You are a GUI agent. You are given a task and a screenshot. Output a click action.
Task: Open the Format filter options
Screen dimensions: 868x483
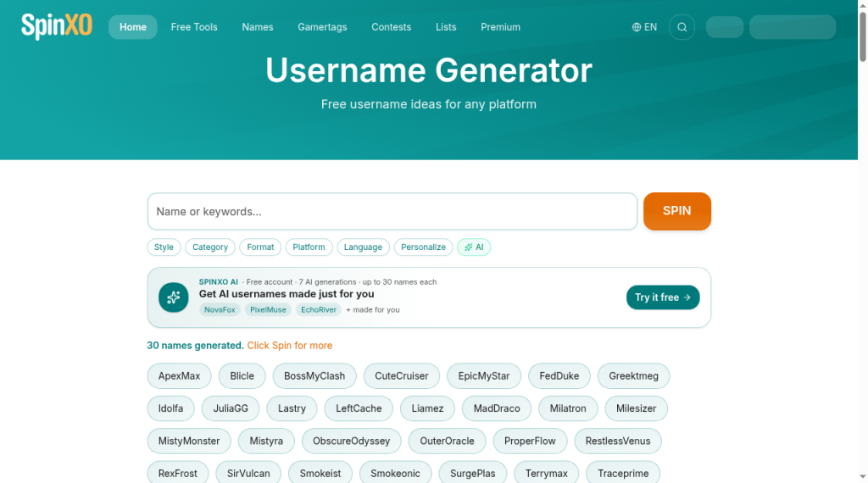pos(260,247)
